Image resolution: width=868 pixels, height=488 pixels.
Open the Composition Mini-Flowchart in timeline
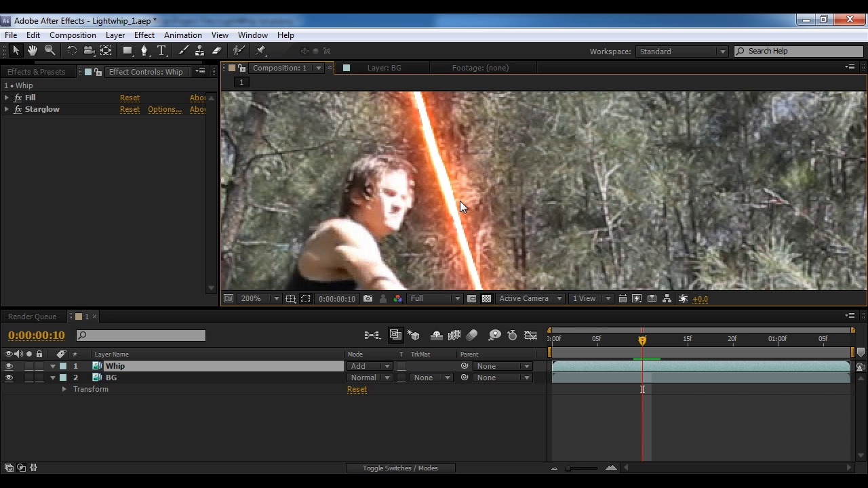click(372, 335)
